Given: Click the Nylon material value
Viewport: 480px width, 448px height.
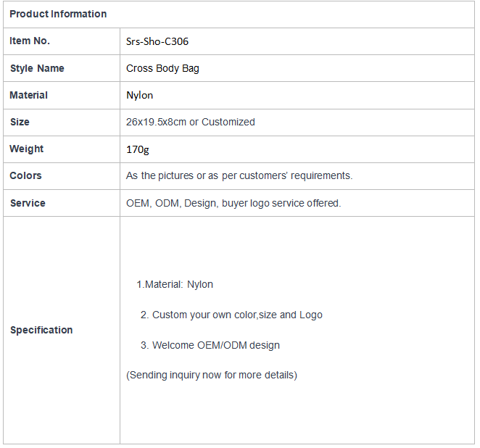Looking at the screenshot, I should [140, 96].
